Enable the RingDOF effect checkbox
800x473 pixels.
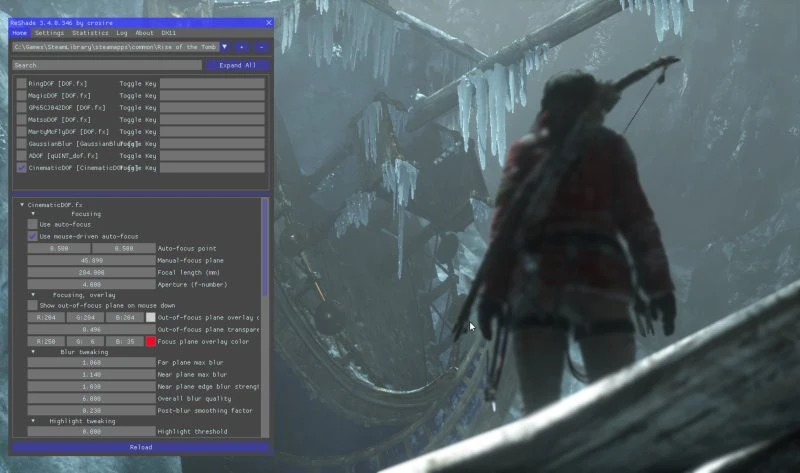click(x=21, y=83)
